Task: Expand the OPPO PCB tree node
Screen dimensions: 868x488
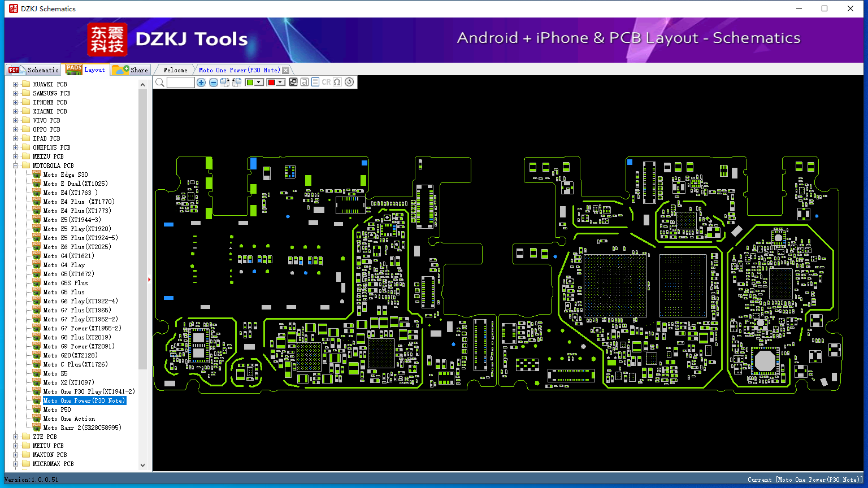Action: pos(16,129)
